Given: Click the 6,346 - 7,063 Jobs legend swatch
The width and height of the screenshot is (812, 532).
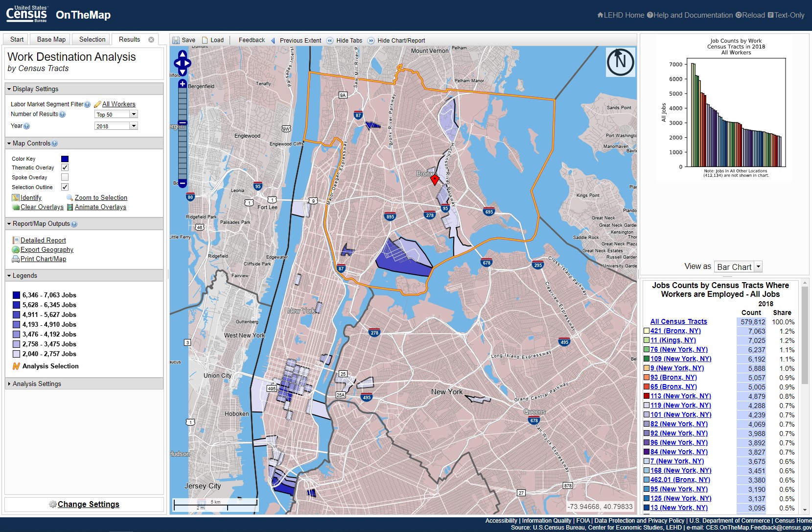Looking at the screenshot, I should pyautogui.click(x=16, y=295).
